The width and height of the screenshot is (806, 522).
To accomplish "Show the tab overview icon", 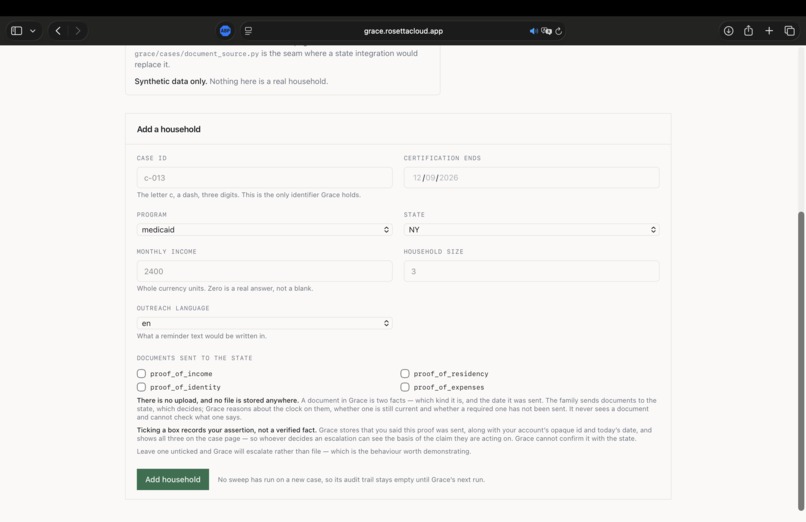I will pos(790,31).
